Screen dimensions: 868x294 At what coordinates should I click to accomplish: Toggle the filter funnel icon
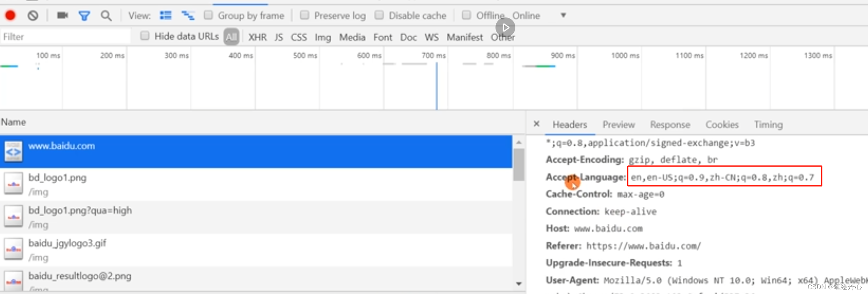[x=84, y=16]
